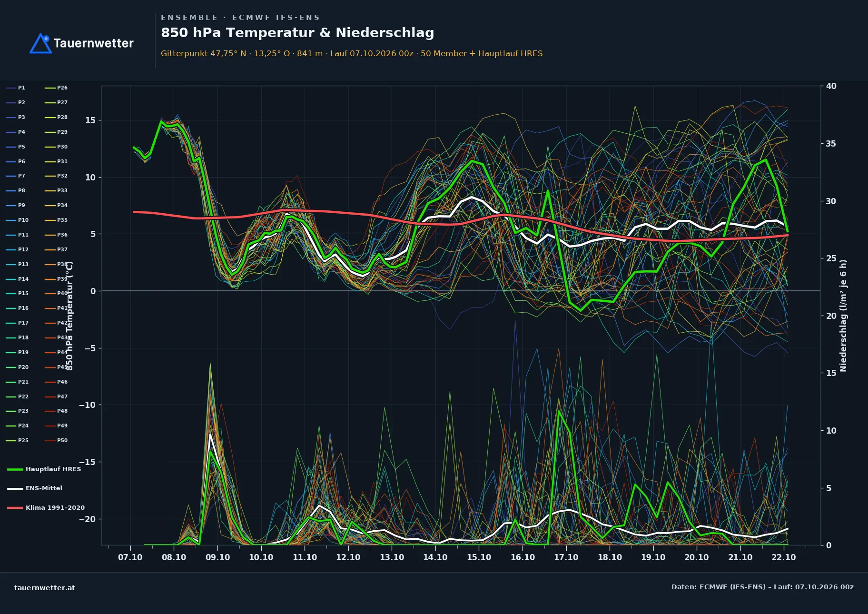Select legend entry P1

tap(16, 88)
